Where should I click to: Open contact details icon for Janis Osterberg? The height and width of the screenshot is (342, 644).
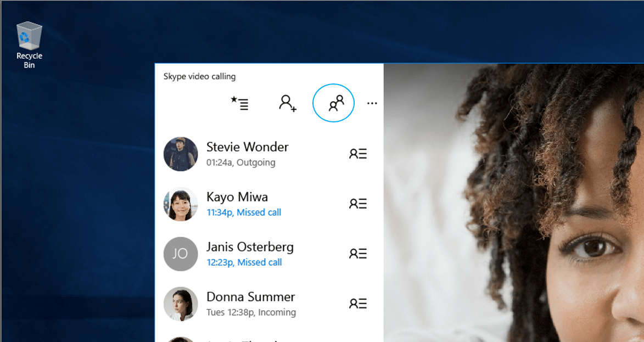pos(358,253)
